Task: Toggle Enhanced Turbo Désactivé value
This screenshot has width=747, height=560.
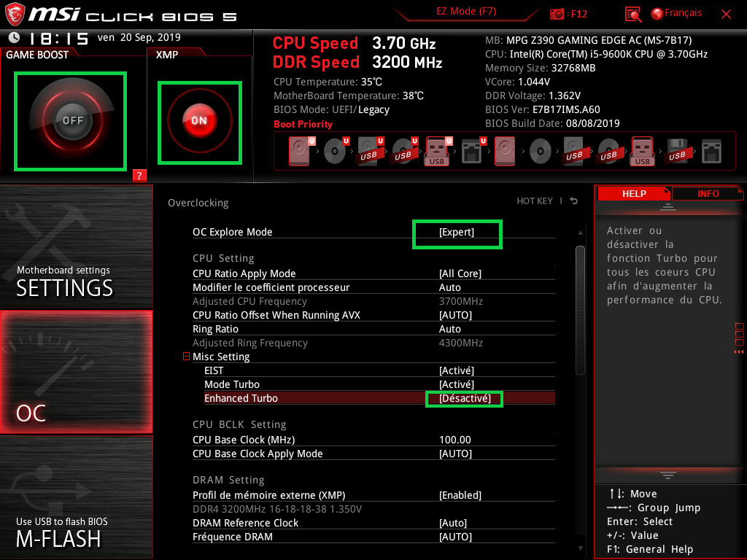Action: coord(465,398)
